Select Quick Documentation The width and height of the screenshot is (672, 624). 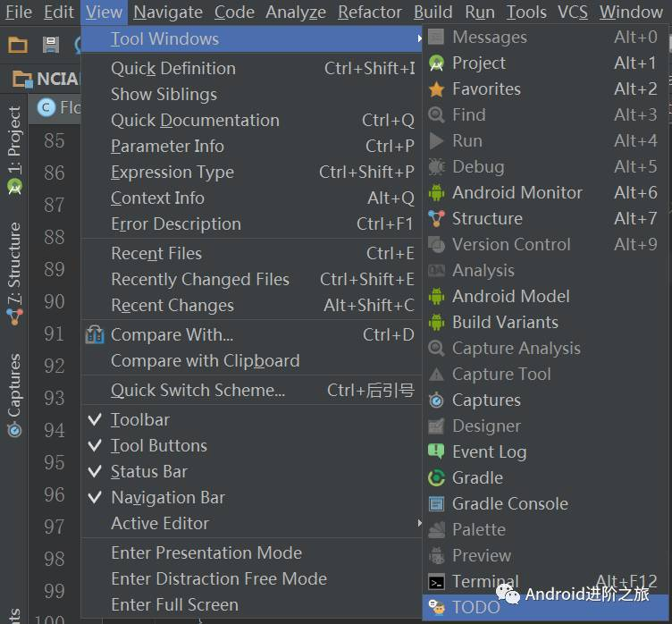tap(252, 121)
